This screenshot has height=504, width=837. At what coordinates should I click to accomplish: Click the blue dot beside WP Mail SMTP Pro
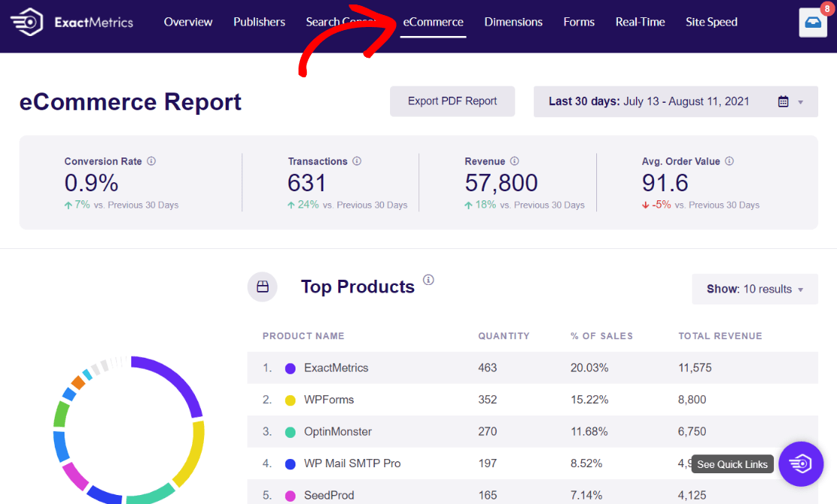point(290,464)
